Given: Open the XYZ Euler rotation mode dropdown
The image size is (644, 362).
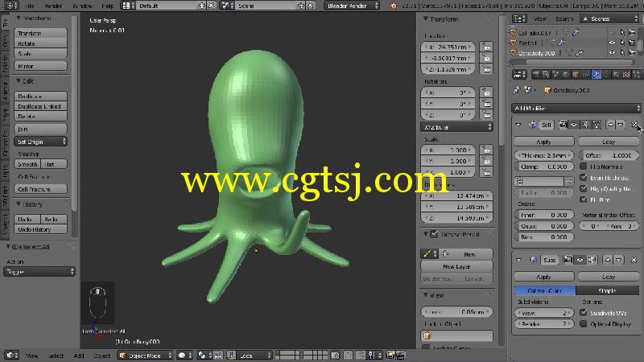Looking at the screenshot, I should (456, 127).
